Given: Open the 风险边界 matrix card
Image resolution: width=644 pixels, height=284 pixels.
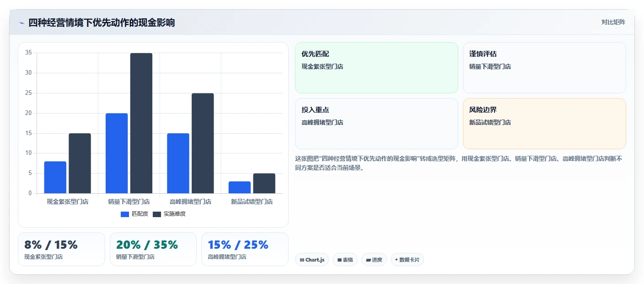Looking at the screenshot, I should [x=544, y=124].
